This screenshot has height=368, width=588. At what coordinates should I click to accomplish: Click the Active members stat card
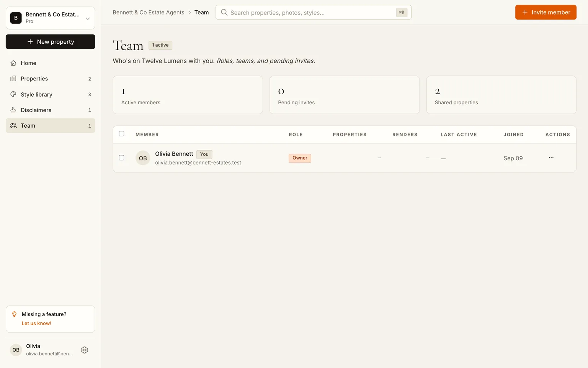coord(188,95)
